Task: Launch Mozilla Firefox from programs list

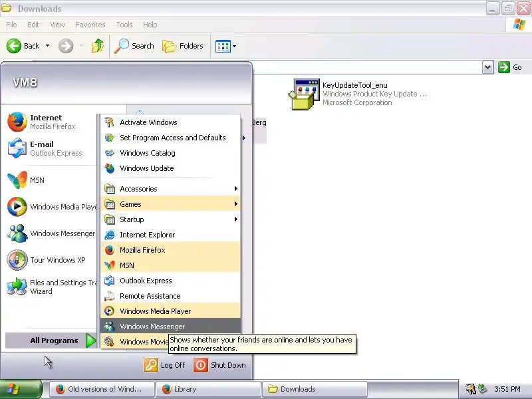Action: (170, 250)
